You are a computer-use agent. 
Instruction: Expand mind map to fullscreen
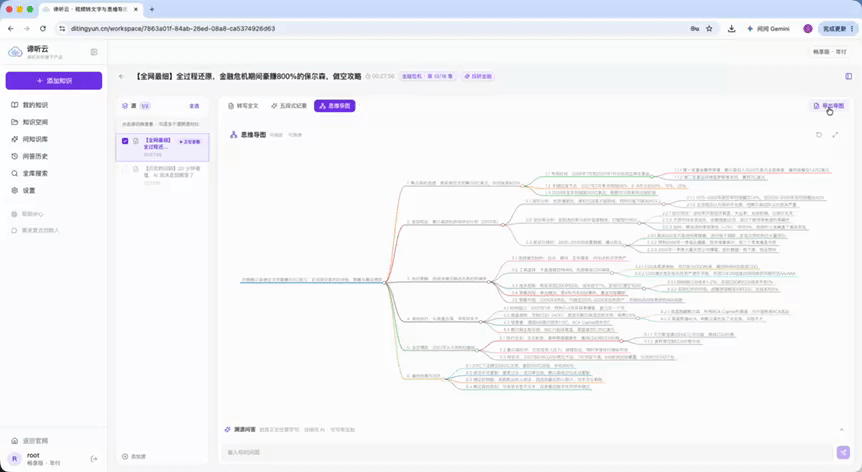point(835,135)
